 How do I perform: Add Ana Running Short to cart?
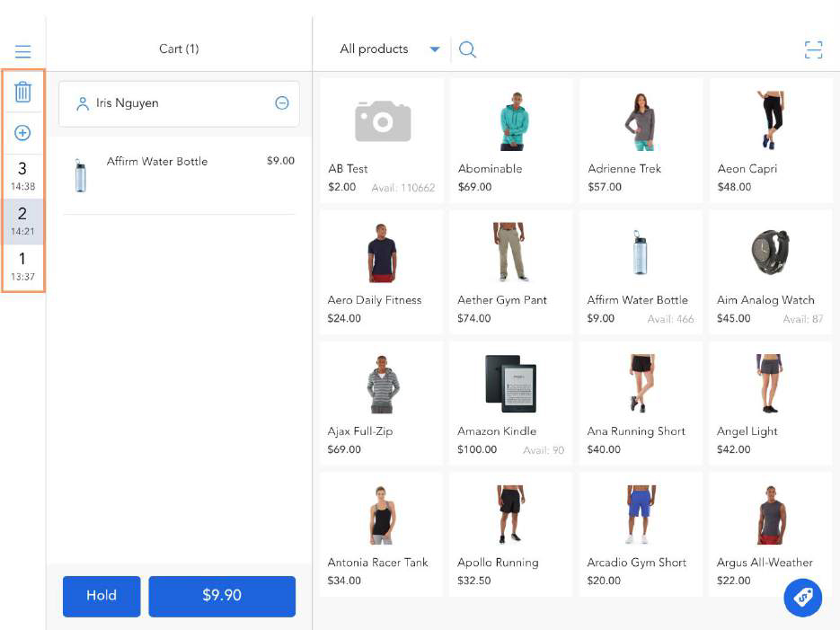pos(641,404)
